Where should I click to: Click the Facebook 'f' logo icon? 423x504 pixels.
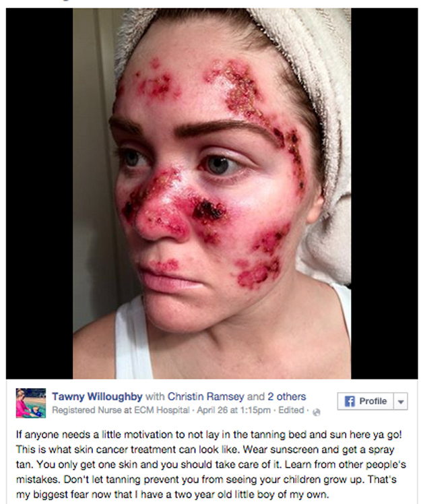349,401
